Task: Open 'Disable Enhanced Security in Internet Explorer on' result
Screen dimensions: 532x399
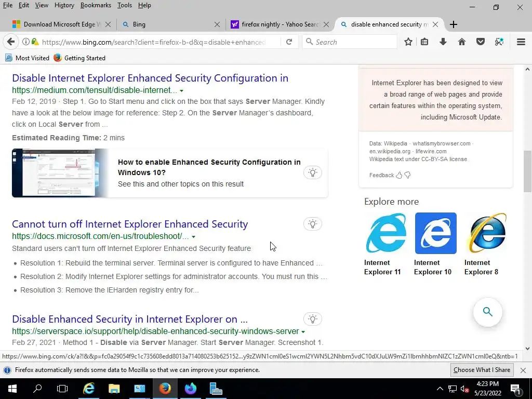Action: tap(130, 319)
